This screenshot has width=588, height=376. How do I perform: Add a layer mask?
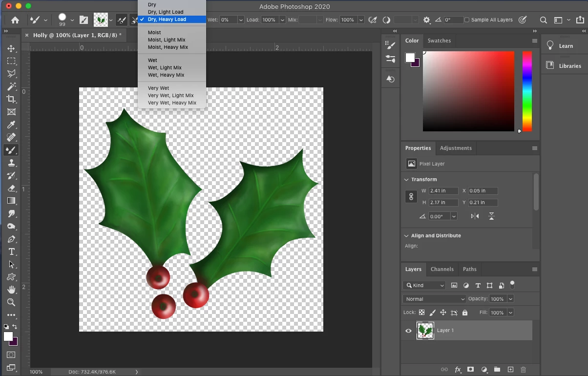[471, 370]
